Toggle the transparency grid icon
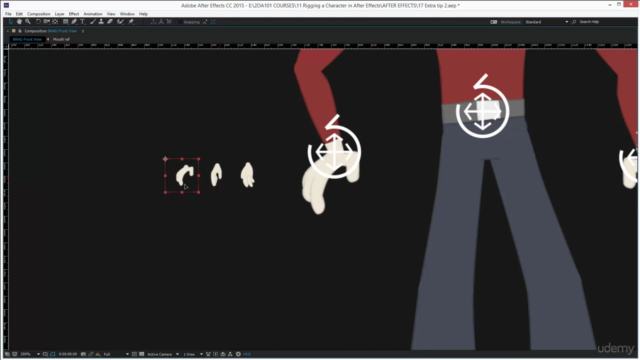The height and width of the screenshot is (360, 640). coord(142,354)
